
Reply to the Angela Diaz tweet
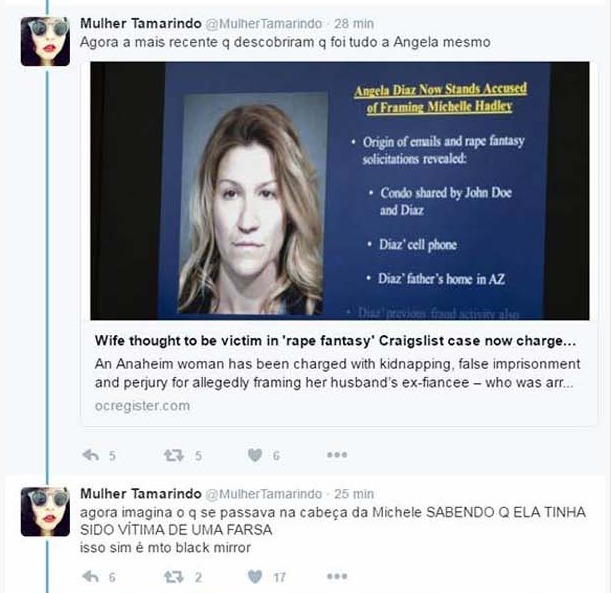click(91, 455)
